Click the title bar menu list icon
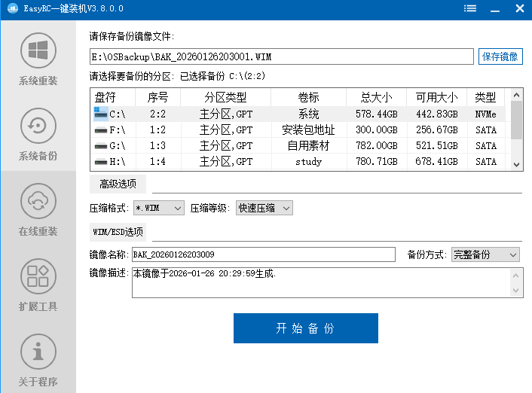This screenshot has height=393, width=532. point(470,8)
